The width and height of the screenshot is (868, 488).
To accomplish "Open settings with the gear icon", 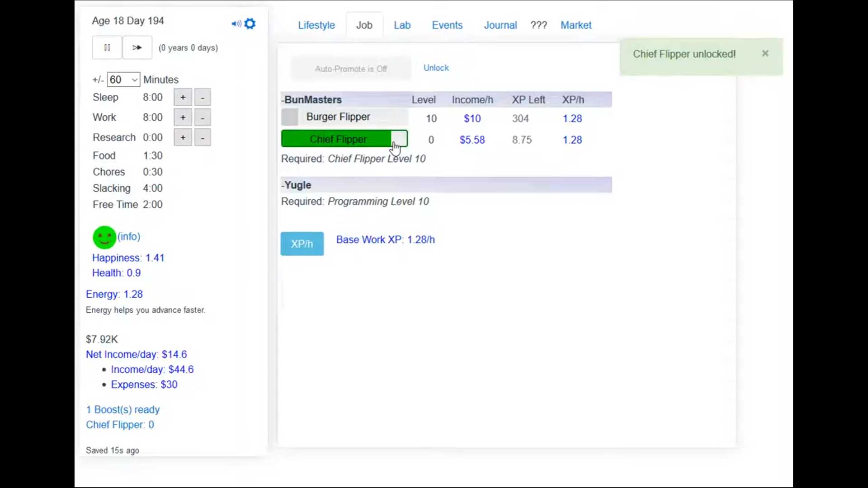I will (x=250, y=23).
